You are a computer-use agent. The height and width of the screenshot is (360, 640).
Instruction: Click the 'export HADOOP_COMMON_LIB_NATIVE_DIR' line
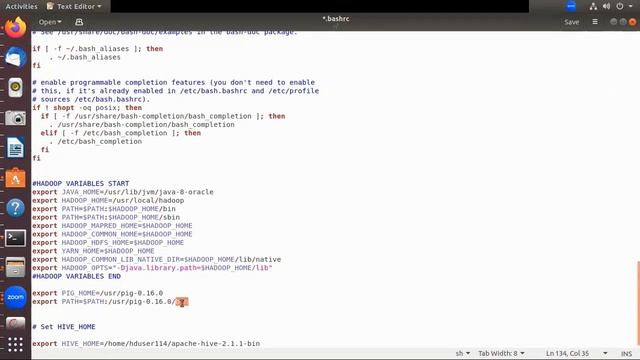coord(157,260)
